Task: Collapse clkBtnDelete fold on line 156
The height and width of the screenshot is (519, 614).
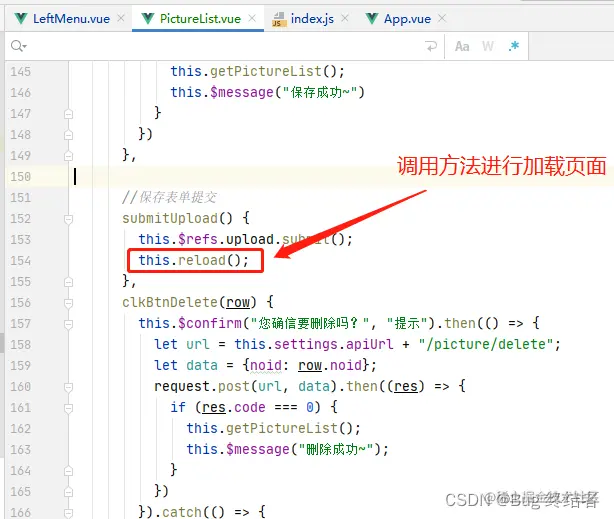Action: (x=69, y=303)
